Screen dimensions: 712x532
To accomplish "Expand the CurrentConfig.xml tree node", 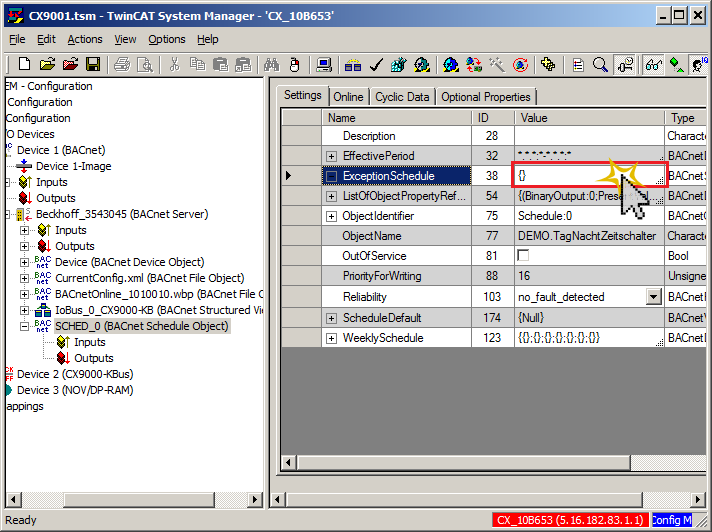I will click(25, 278).
